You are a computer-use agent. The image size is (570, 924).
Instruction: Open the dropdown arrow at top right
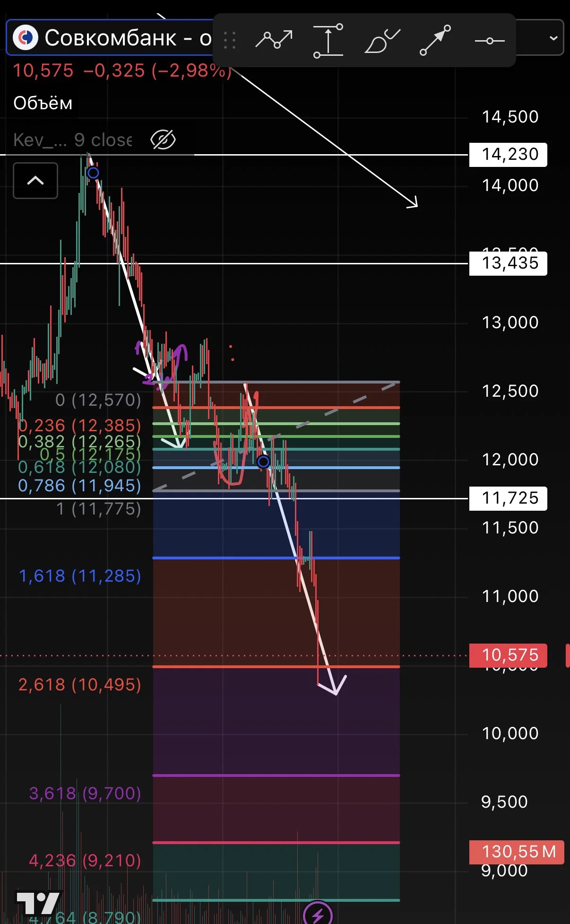pos(553,38)
